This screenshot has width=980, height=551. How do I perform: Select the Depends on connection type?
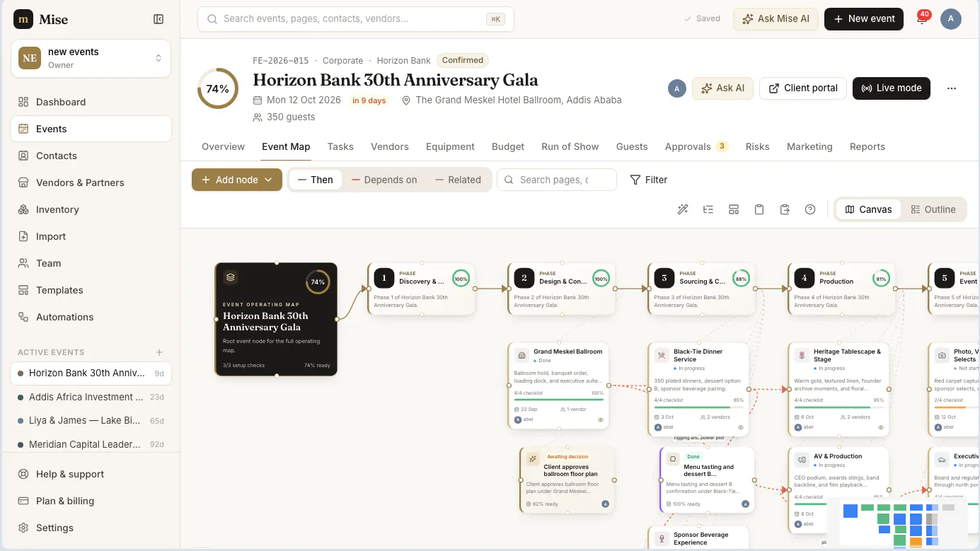384,180
